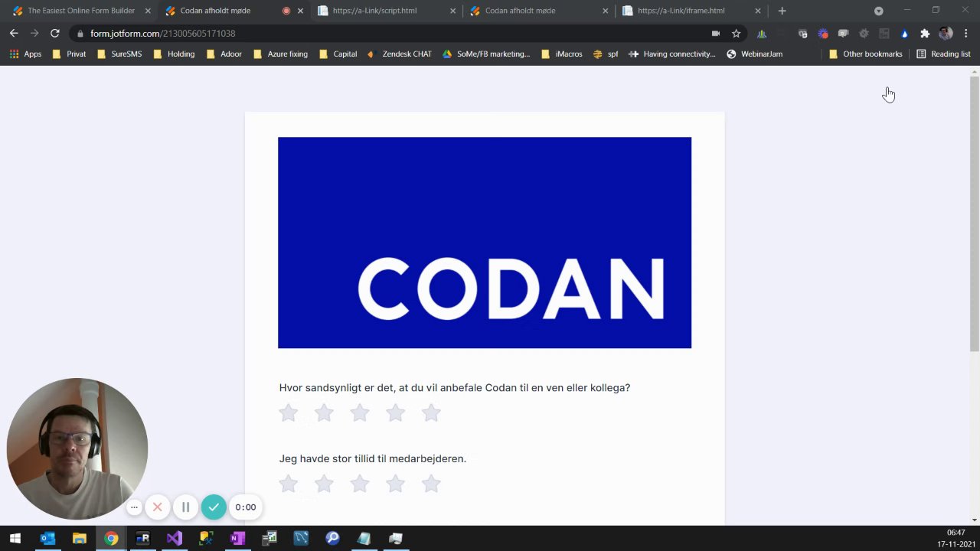This screenshot has width=980, height=551.
Task: Give two stars for recommending Codan
Action: tap(324, 413)
